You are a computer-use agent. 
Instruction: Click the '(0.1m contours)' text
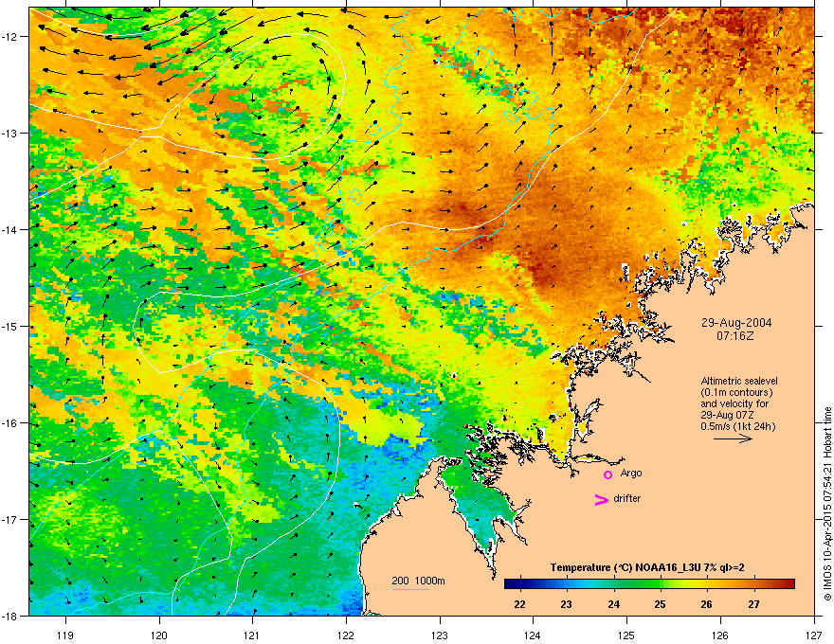pyautogui.click(x=736, y=393)
